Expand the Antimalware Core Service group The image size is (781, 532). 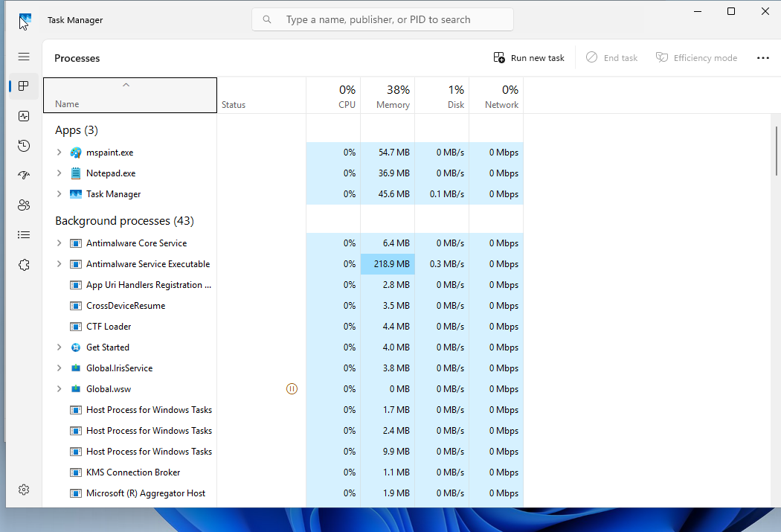tap(59, 243)
